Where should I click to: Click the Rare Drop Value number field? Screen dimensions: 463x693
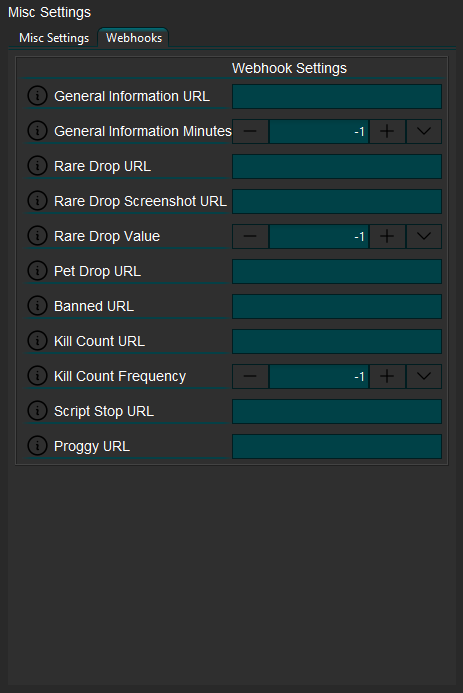click(x=319, y=236)
